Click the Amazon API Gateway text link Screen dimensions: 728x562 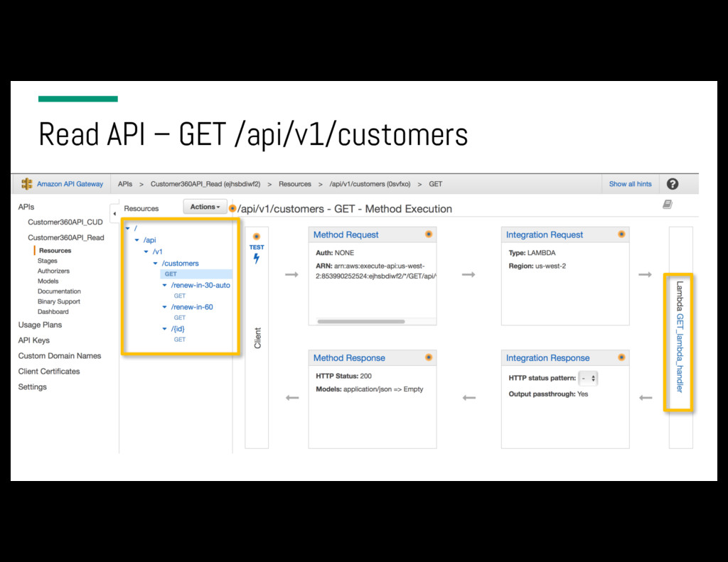[70, 184]
